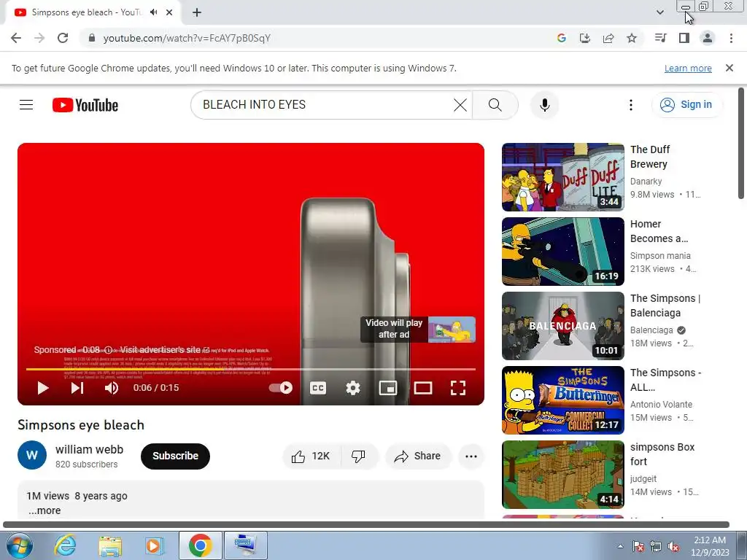Viewport: 747px width, 560px height.
Task: Open the william webb channel avatar
Action: click(32, 455)
